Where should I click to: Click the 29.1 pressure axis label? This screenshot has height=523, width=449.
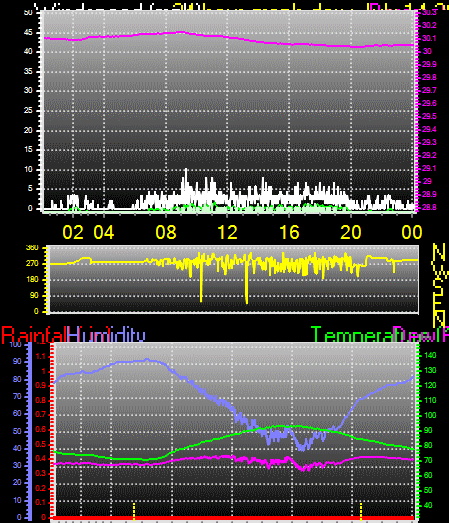click(x=429, y=168)
